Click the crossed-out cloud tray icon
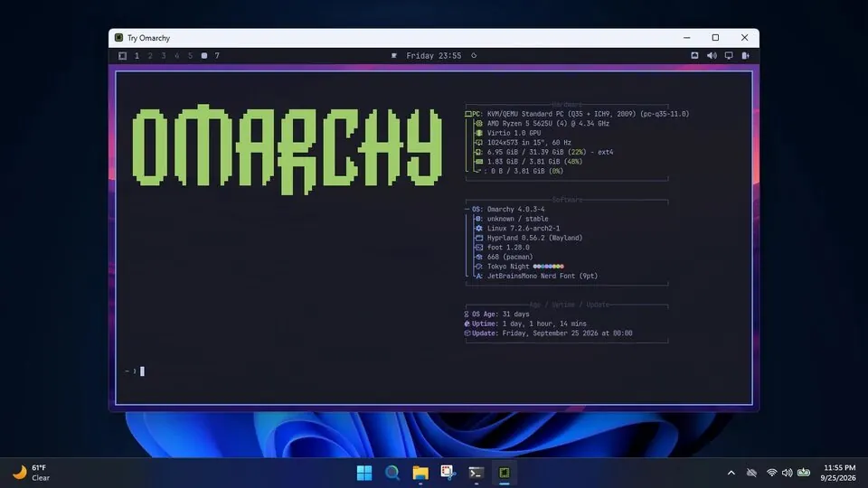This screenshot has height=488, width=868. 751,473
